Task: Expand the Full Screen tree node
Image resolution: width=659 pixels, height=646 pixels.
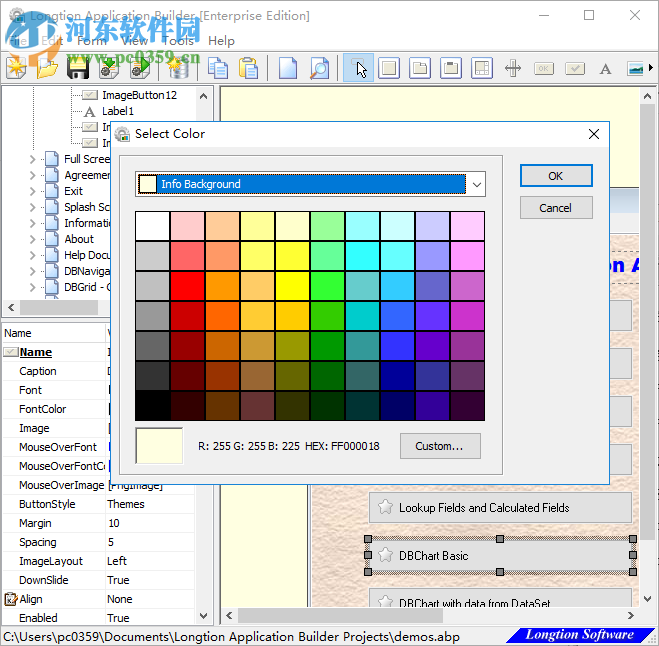Action: point(33,159)
